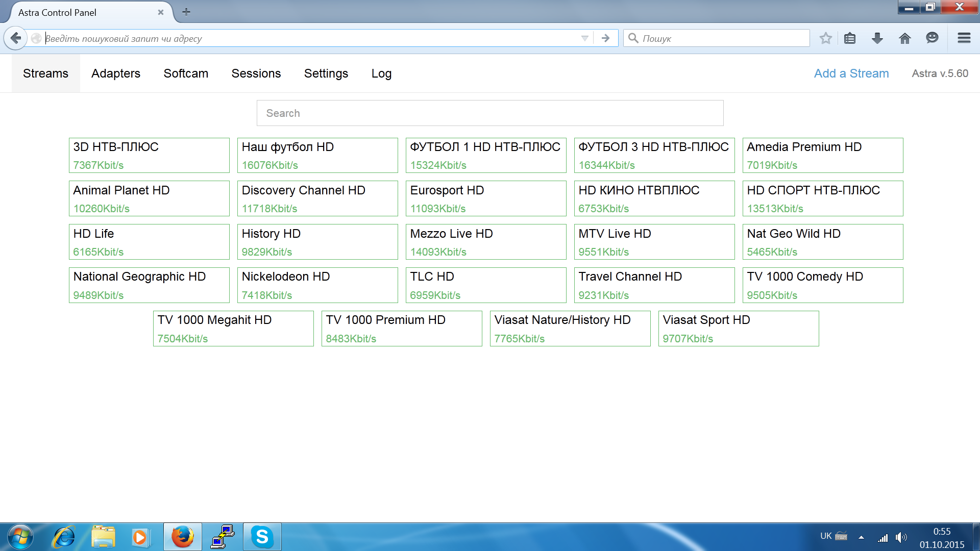This screenshot has height=551, width=980.
Task: Select the Viasat Sport HD stream
Action: (x=739, y=329)
